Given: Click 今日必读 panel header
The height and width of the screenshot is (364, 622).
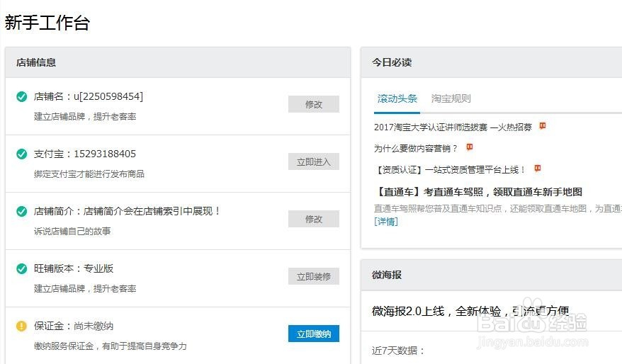Looking at the screenshot, I should click(x=492, y=62).
